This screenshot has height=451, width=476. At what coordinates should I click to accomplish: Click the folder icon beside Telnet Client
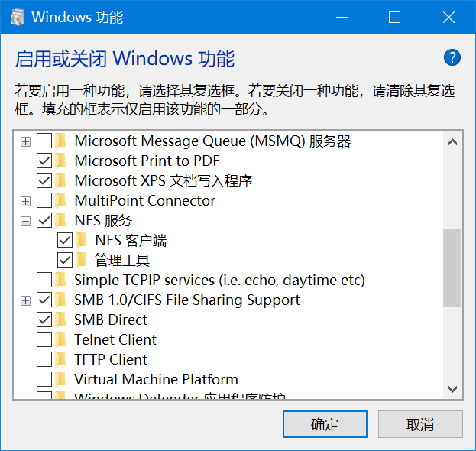point(61,340)
